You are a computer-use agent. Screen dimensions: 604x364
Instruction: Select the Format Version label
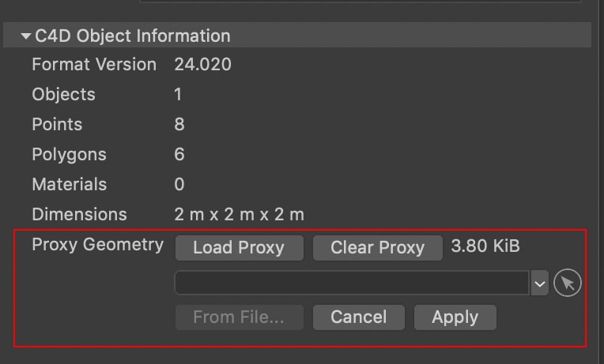[94, 65]
